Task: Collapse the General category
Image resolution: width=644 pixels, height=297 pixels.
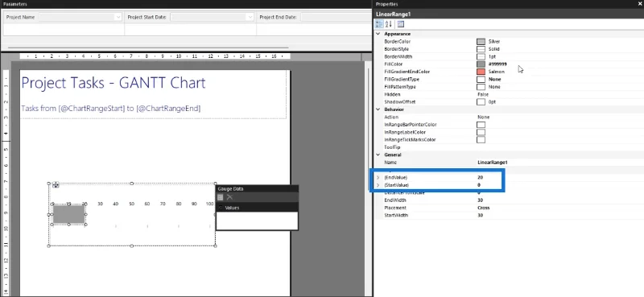Action: click(378, 155)
